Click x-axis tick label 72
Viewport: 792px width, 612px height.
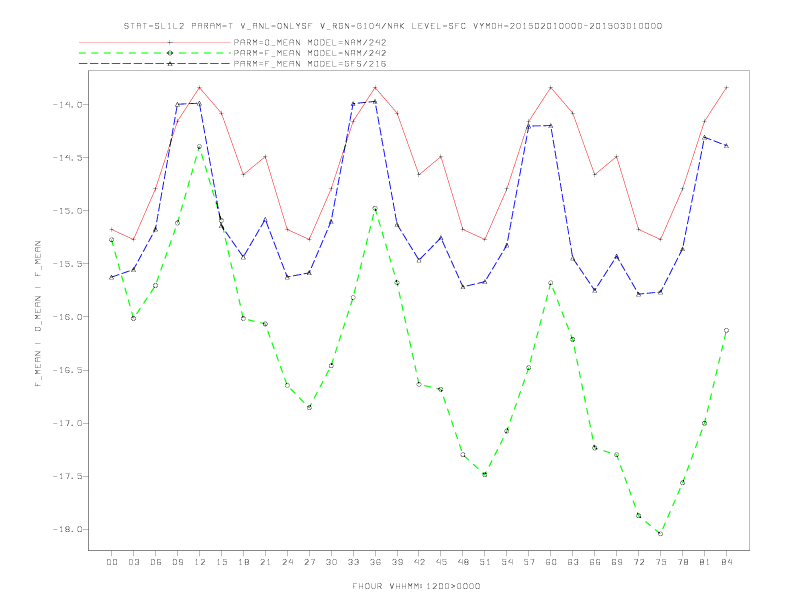pos(638,562)
